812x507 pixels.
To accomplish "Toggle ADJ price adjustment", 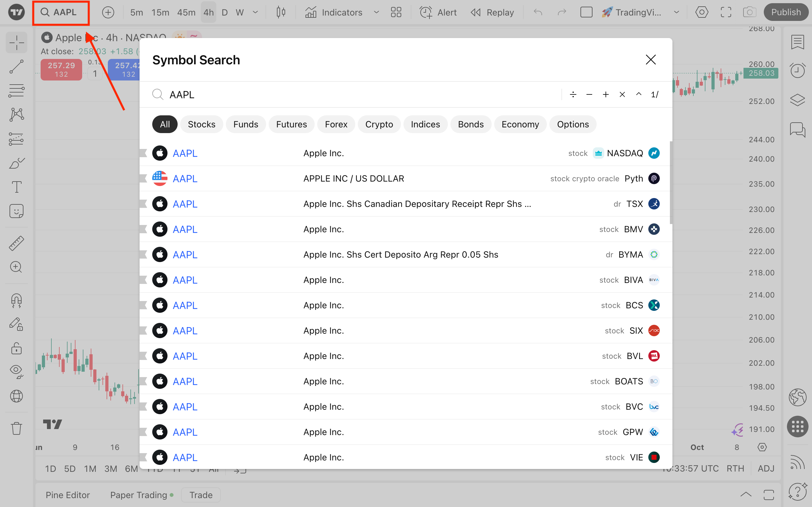I will [766, 468].
